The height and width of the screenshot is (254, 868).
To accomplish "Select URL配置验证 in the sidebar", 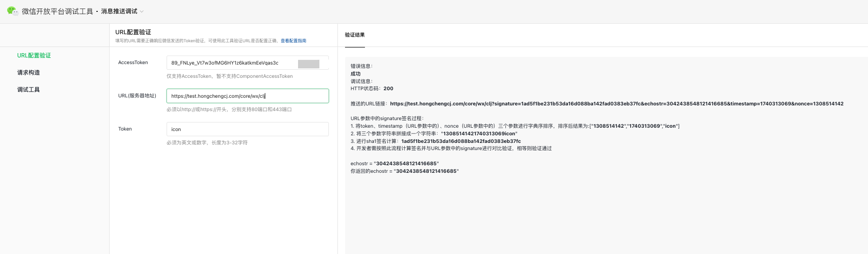I will [x=34, y=56].
